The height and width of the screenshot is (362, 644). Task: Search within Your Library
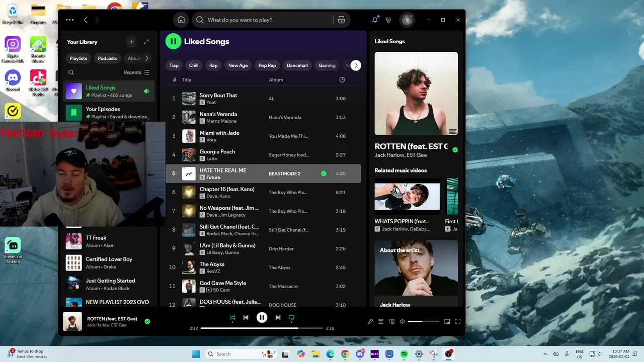point(71,72)
